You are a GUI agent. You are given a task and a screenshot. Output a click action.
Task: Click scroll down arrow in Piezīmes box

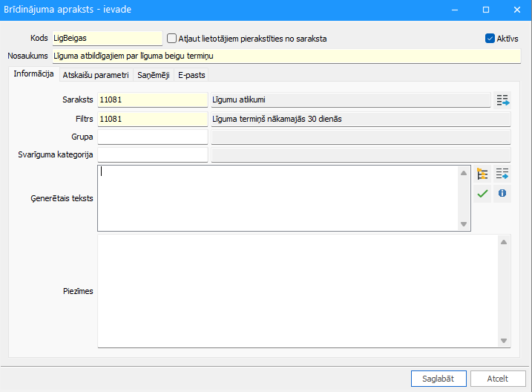pos(504,341)
